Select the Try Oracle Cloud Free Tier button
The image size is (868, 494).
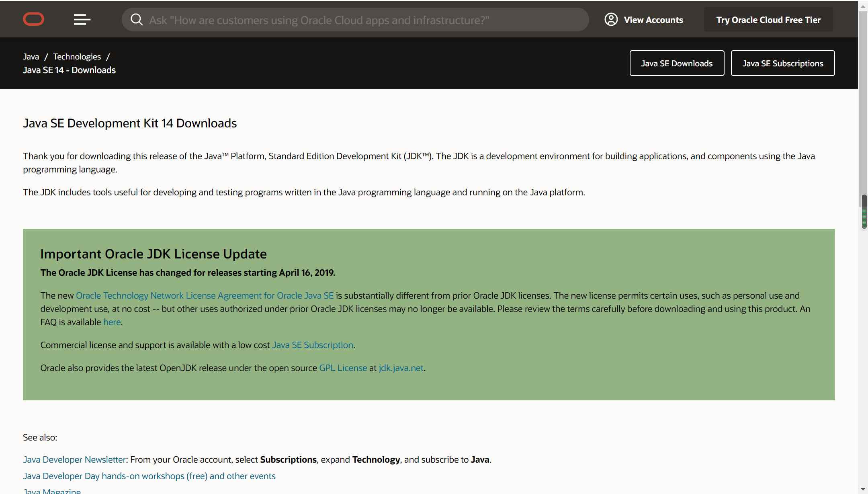point(768,19)
